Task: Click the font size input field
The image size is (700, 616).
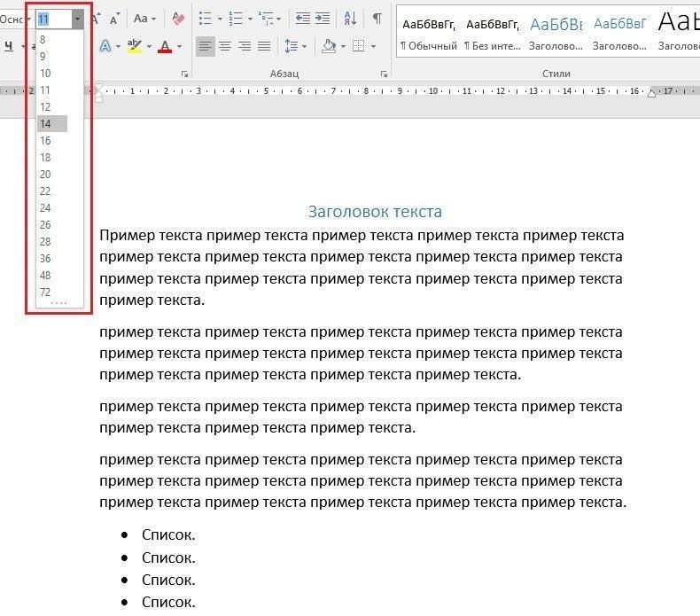Action: (x=54, y=19)
